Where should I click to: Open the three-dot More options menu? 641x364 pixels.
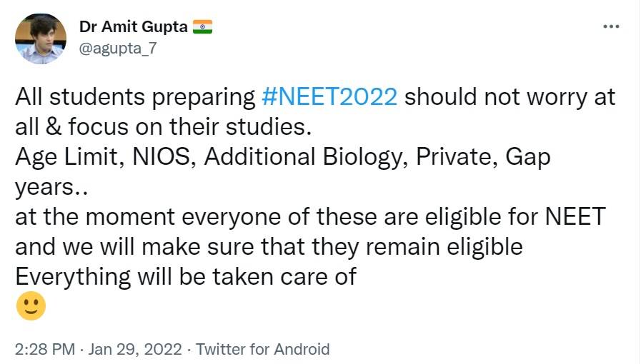coord(610,27)
